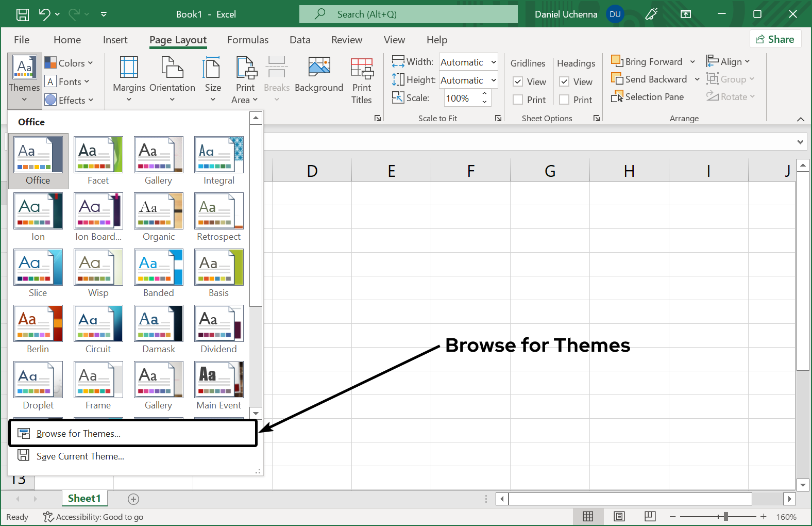Open theme Effects menu
The height and width of the screenshot is (526, 812).
[69, 100]
